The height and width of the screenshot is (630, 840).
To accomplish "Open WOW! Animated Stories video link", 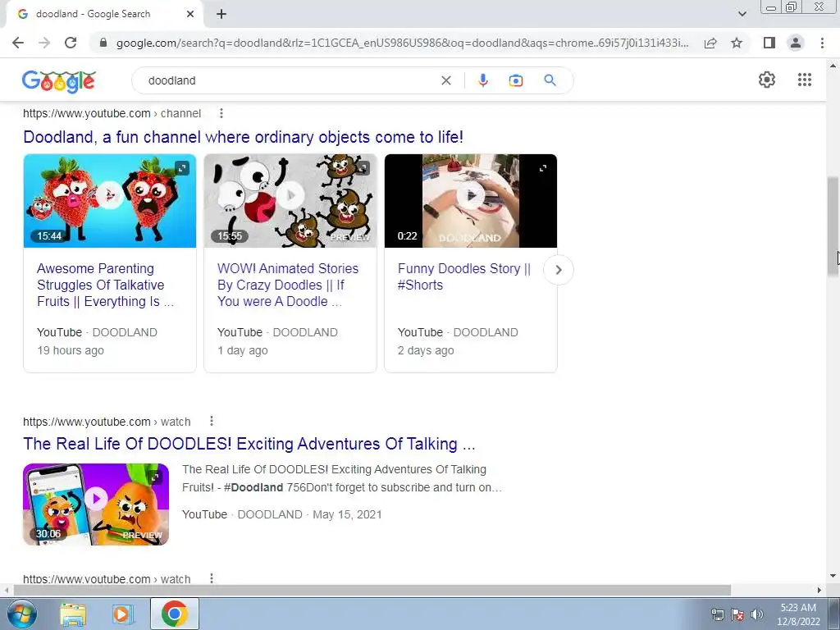I will click(288, 285).
